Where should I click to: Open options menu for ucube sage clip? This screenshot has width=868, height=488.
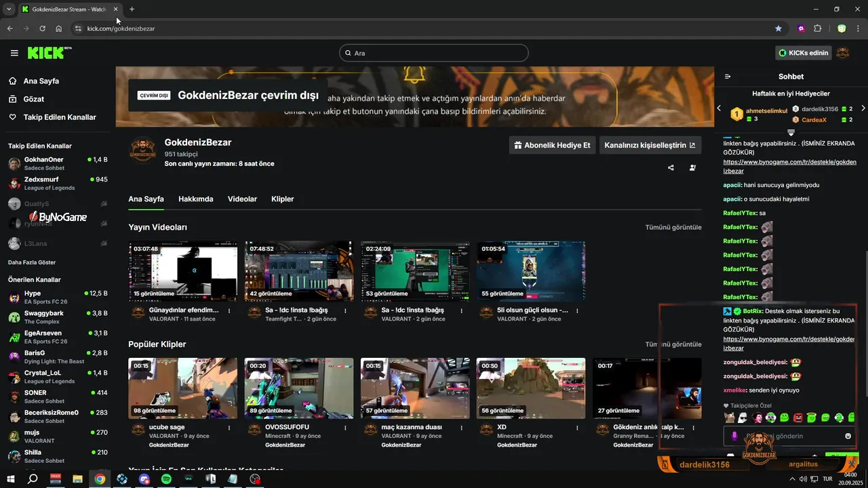point(229,428)
